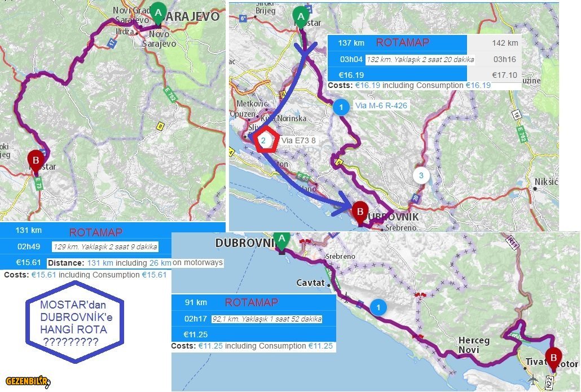Select route badge 2 beside Via E73 8
Image resolution: width=581 pixels, height=392 pixels.
[263, 140]
